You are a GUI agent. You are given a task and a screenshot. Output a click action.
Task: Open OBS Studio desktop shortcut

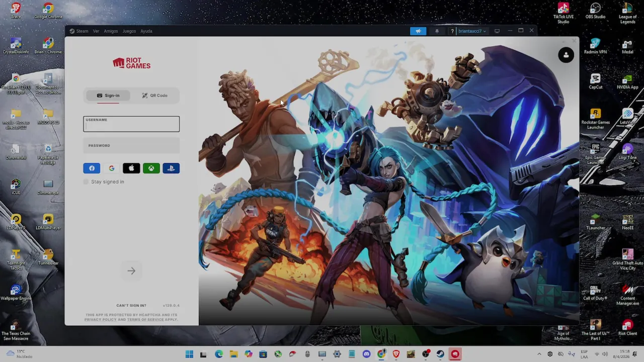[596, 11]
